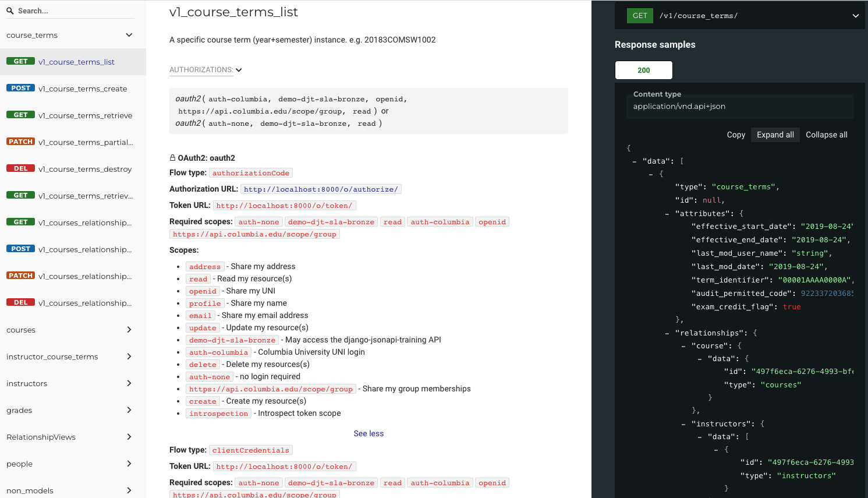
Task: Click clientCredentials Token URL link
Action: pos(284,467)
